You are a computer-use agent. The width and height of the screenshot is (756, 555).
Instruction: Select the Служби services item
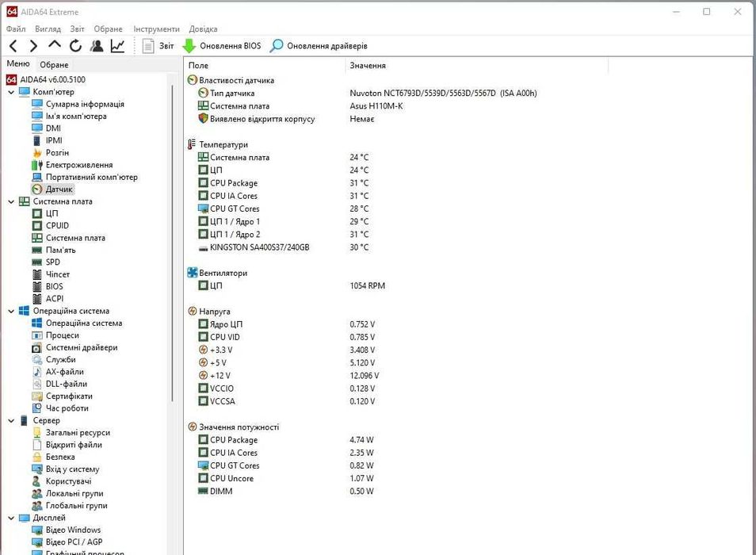click(54, 359)
